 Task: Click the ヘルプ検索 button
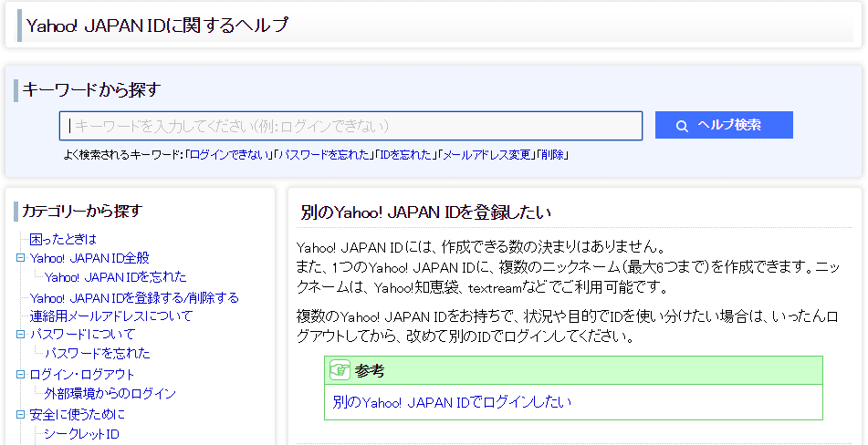pyautogui.click(x=724, y=125)
